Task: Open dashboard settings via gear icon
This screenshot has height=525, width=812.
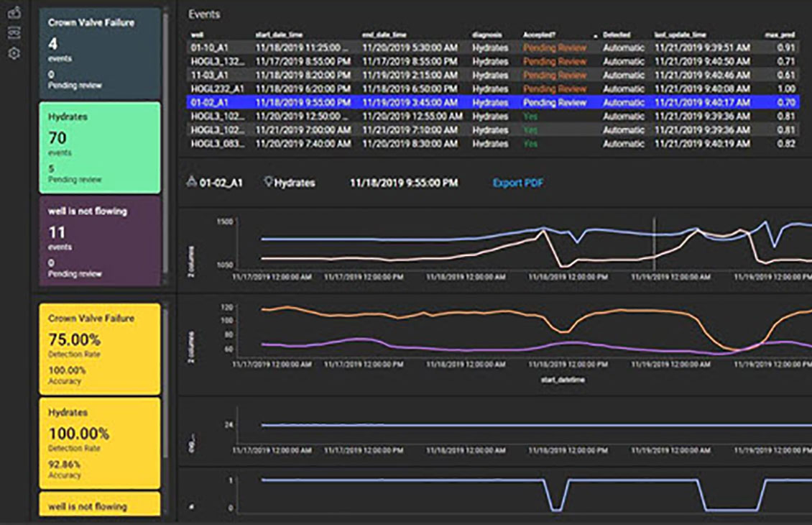Action: tap(14, 52)
